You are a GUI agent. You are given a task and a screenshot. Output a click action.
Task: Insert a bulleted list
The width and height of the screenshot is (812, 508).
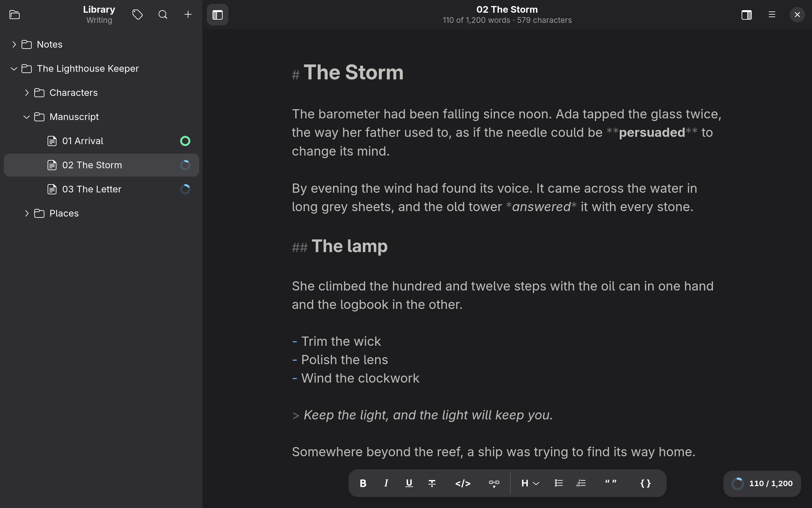tap(559, 483)
